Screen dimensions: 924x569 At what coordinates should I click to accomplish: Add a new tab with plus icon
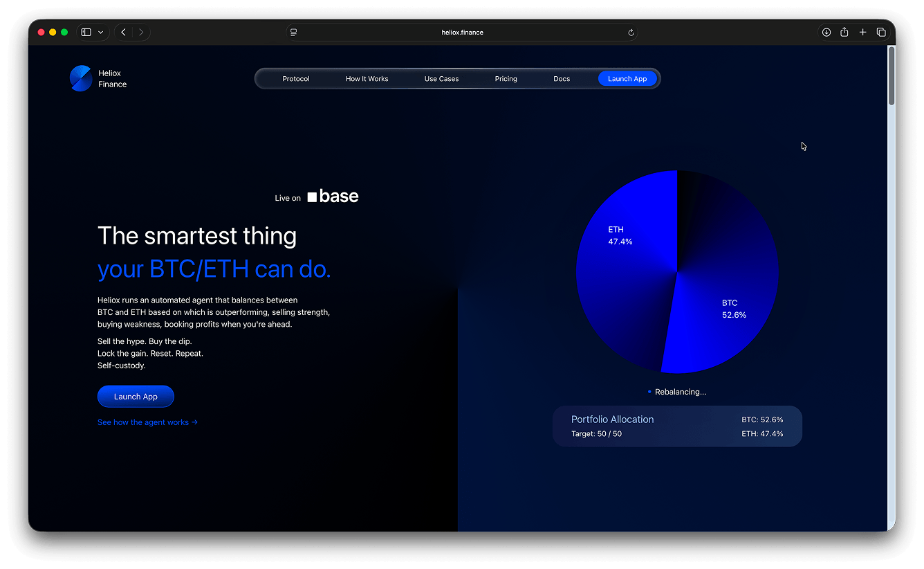click(862, 32)
